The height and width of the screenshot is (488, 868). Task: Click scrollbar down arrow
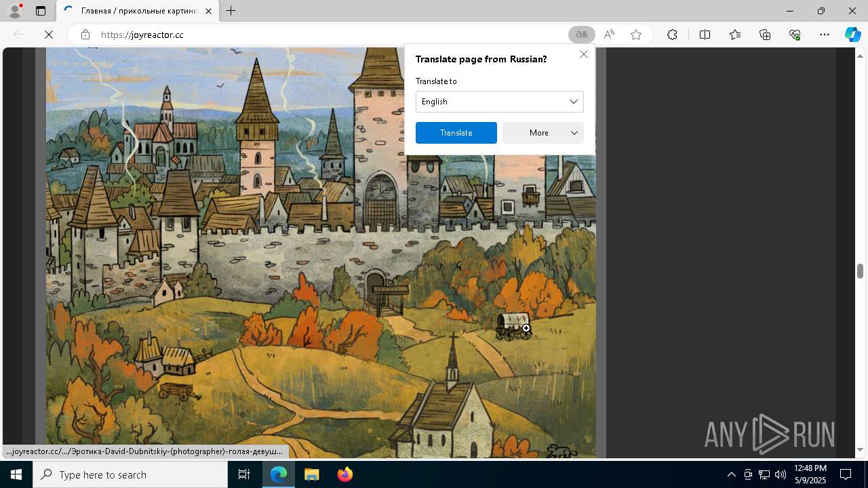(x=860, y=450)
